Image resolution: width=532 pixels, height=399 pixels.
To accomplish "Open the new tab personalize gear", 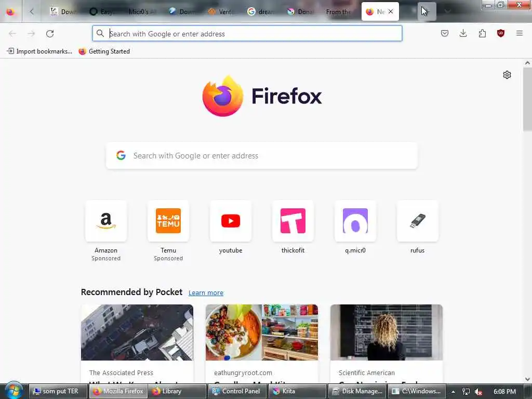I will click(x=507, y=75).
